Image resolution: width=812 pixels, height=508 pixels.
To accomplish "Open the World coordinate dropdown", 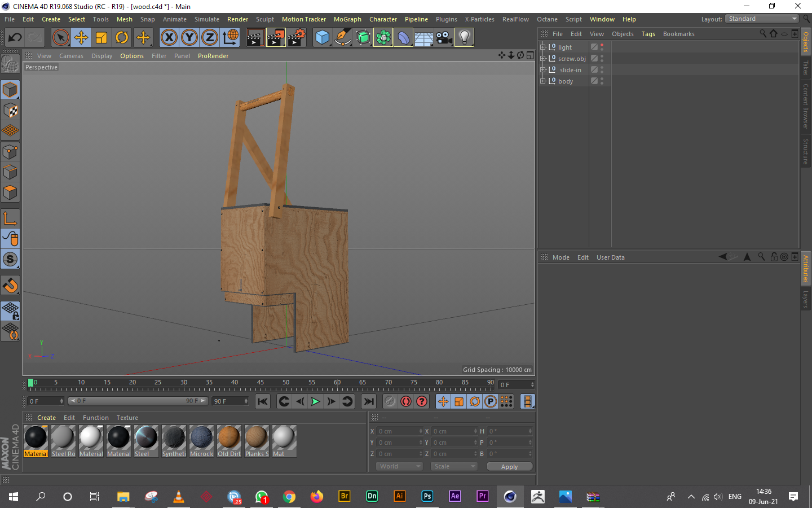I will coord(399,466).
